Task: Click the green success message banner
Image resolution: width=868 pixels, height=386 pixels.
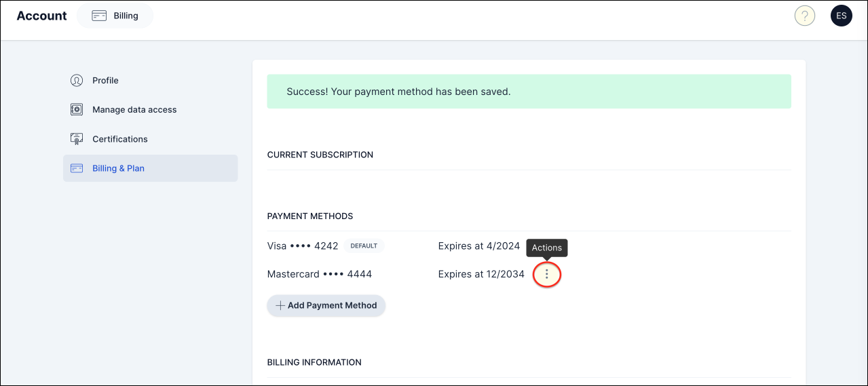Action: pyautogui.click(x=529, y=92)
